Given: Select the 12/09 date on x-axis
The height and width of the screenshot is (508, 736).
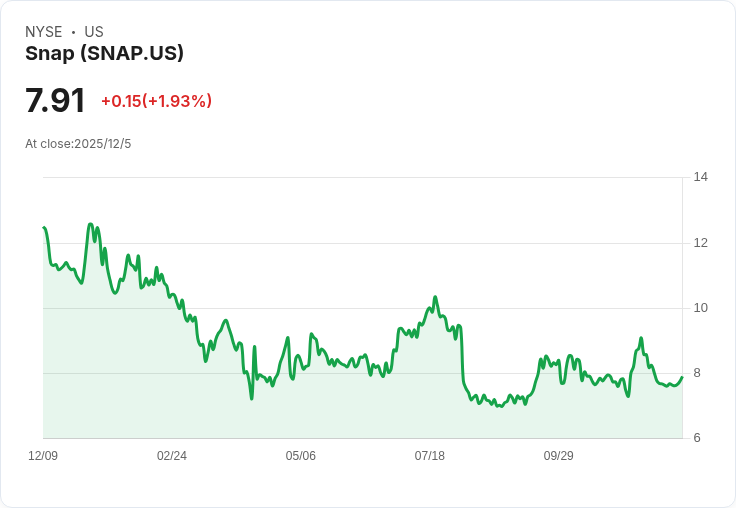Looking at the screenshot, I should tap(43, 456).
